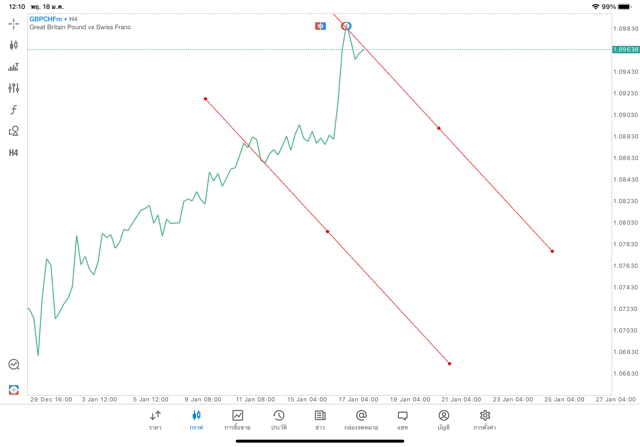The height and width of the screenshot is (447, 640).
Task: Open drawing objects shapes tool
Action: tap(14, 131)
